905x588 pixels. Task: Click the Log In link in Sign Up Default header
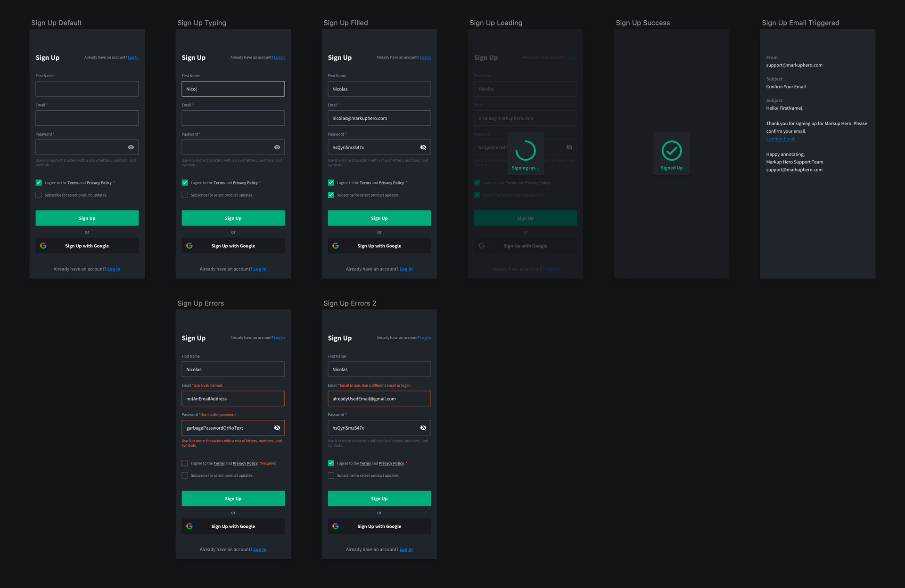[x=132, y=57]
